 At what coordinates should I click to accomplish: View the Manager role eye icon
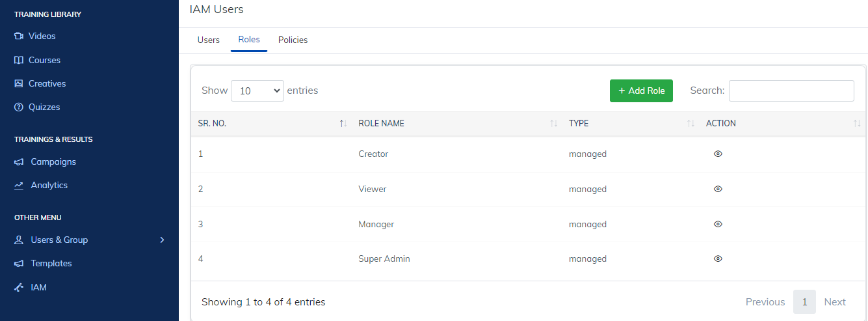point(718,224)
